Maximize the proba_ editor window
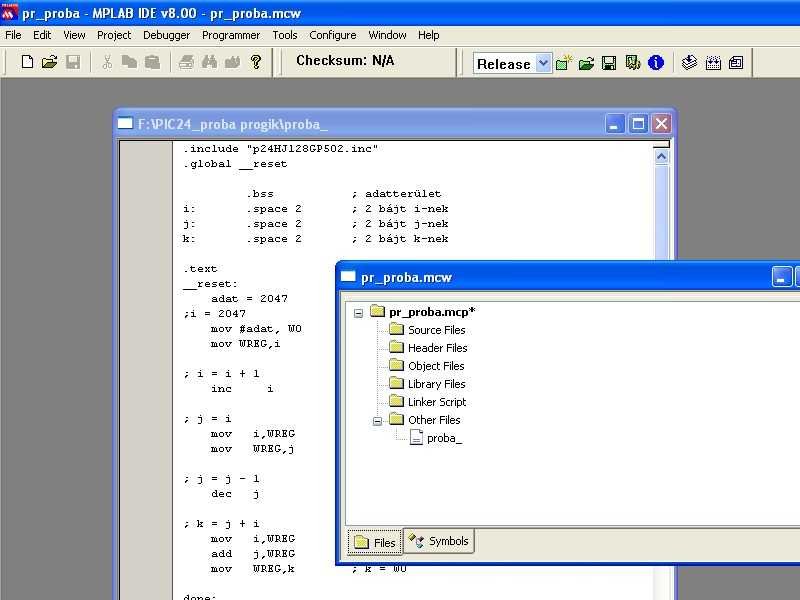This screenshot has height=600, width=800. tap(638, 124)
